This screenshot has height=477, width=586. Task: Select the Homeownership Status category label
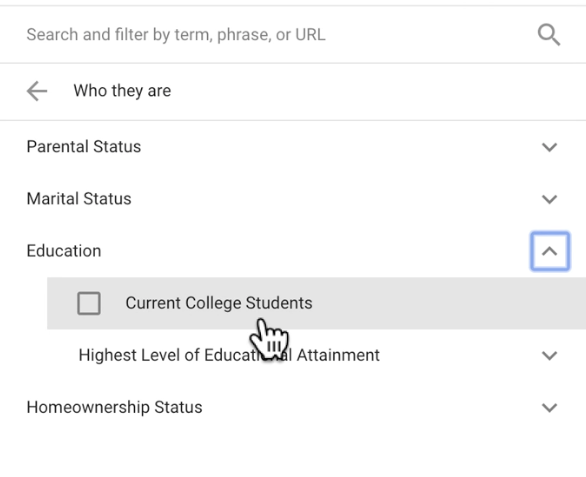[114, 407]
